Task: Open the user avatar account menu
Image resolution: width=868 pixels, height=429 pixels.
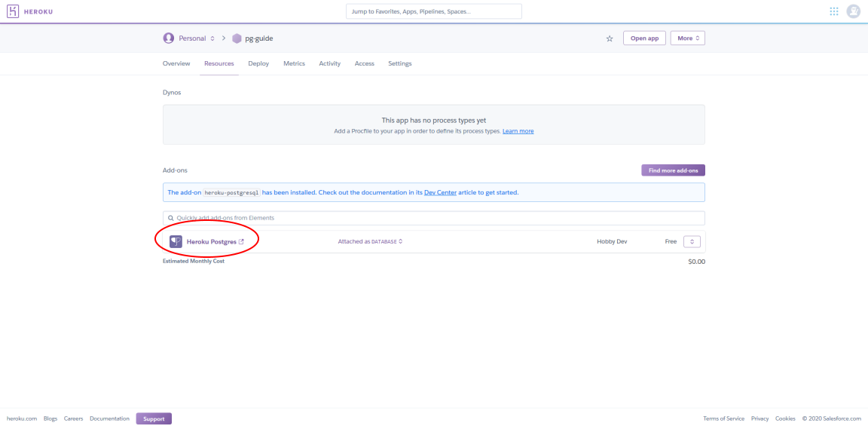Action: tap(853, 11)
